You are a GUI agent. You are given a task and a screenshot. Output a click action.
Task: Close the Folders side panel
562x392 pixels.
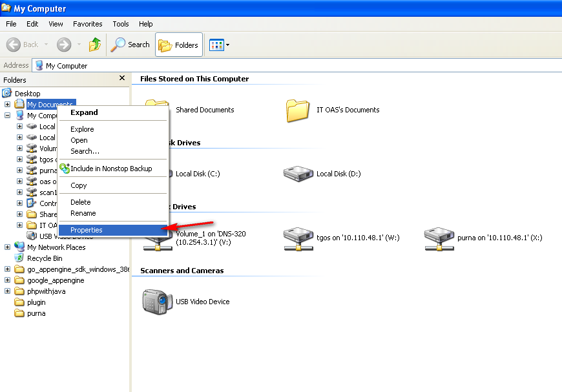pos(122,78)
